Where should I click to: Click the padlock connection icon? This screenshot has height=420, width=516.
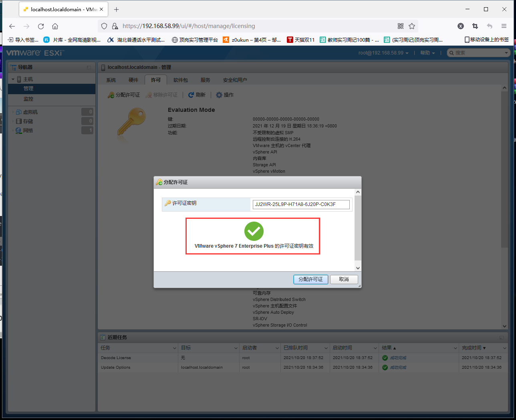click(x=115, y=26)
